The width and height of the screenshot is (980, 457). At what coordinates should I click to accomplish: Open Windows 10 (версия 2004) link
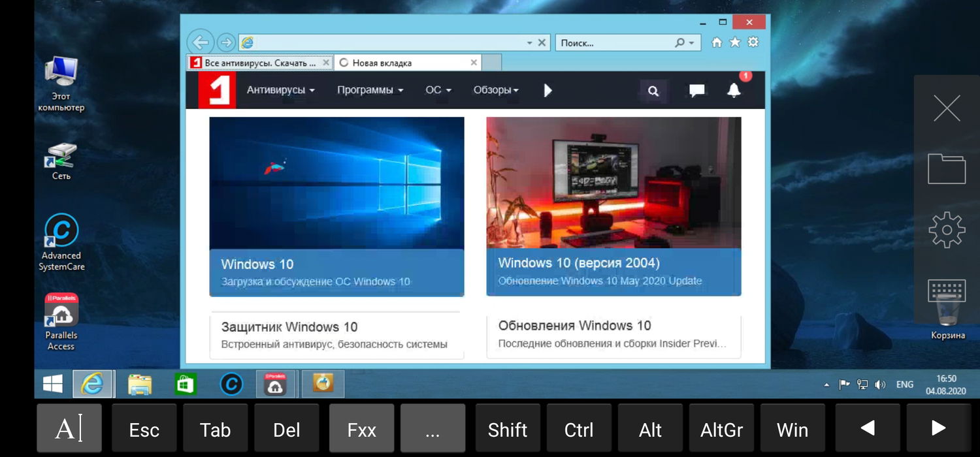pos(579,263)
